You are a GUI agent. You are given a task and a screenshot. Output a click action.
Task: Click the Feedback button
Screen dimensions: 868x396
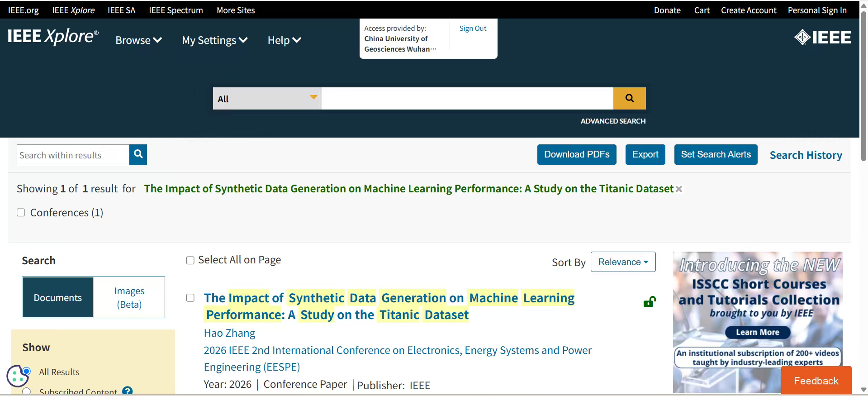tap(816, 381)
